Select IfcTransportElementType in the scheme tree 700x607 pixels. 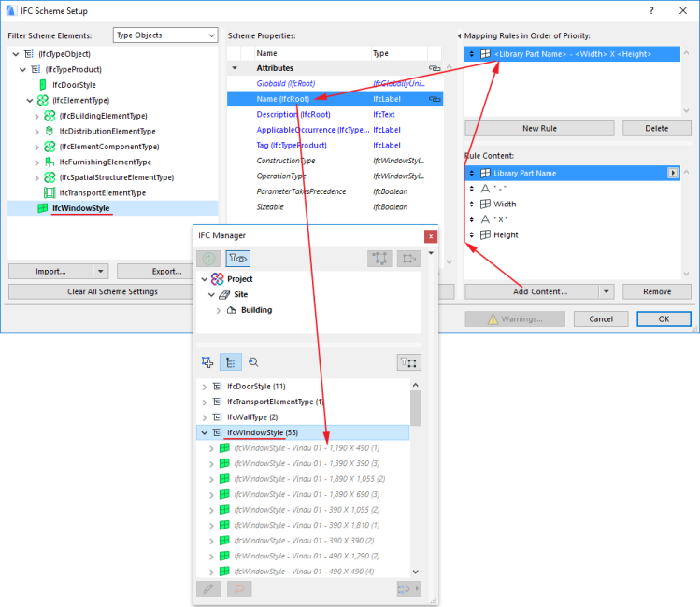pyautogui.click(x=102, y=192)
